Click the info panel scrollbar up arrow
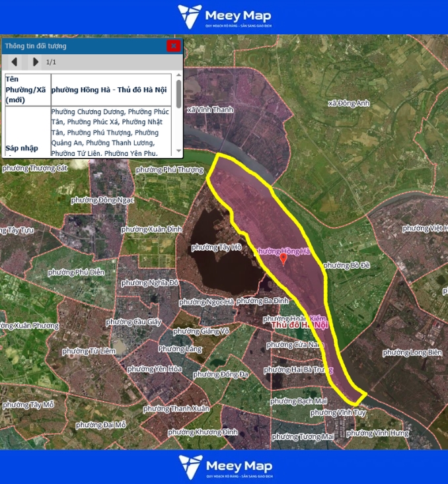The width and height of the screenshot is (448, 484). tap(178, 77)
